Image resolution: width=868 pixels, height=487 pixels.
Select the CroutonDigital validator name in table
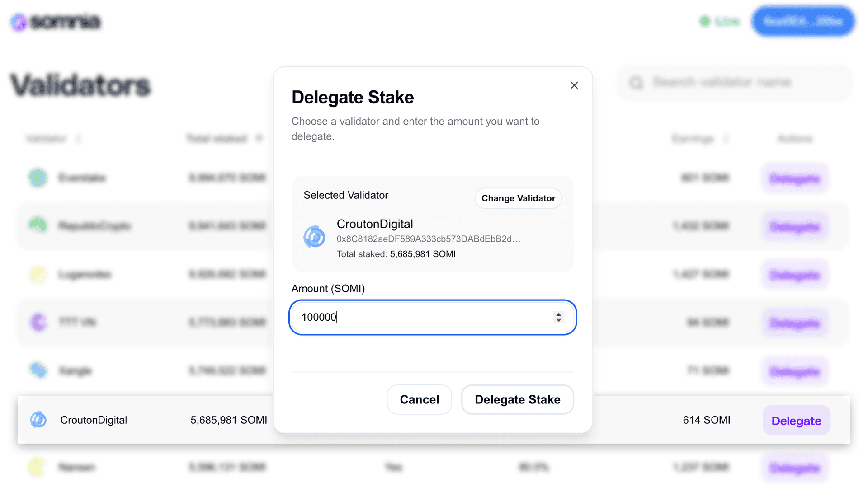point(94,420)
